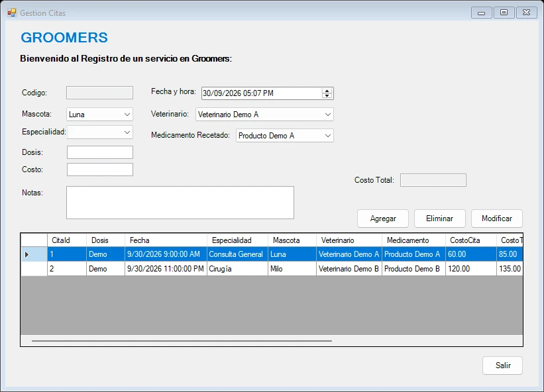Screen dimensions: 544x392
Task: Click the Gestion Citas window icon
Action: click(x=12, y=13)
